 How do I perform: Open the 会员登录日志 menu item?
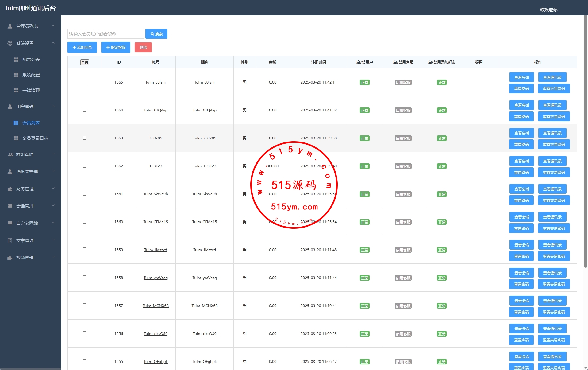35,138
